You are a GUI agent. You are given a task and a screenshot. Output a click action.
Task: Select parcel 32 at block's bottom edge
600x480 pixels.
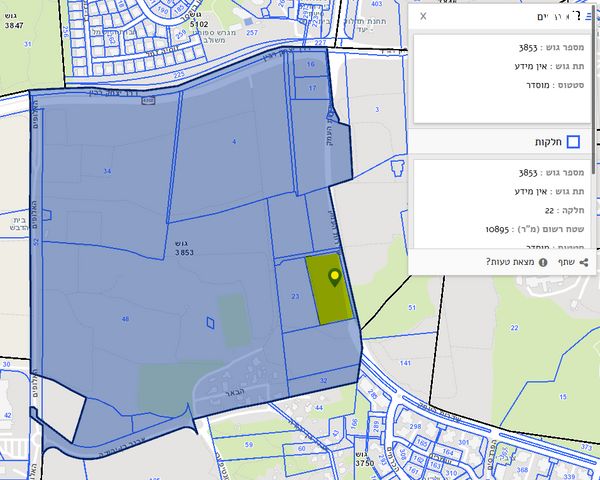point(322,381)
